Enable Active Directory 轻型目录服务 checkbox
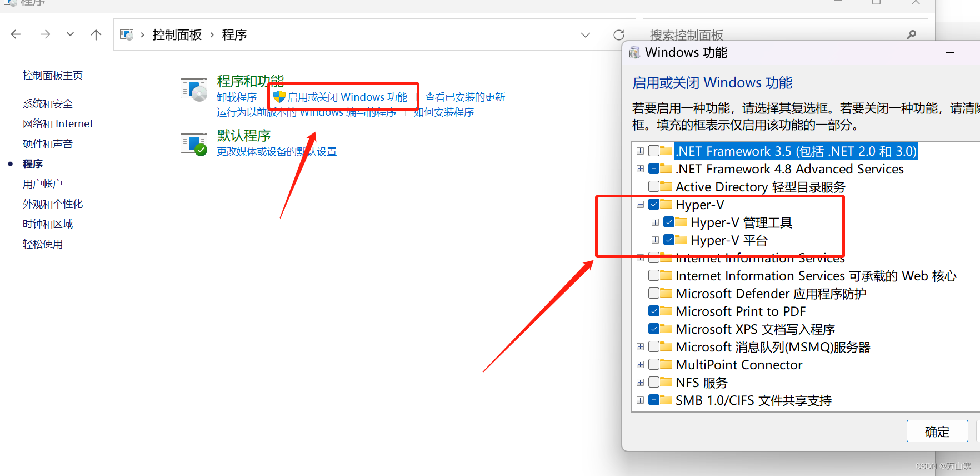The image size is (980, 476). coord(654,187)
